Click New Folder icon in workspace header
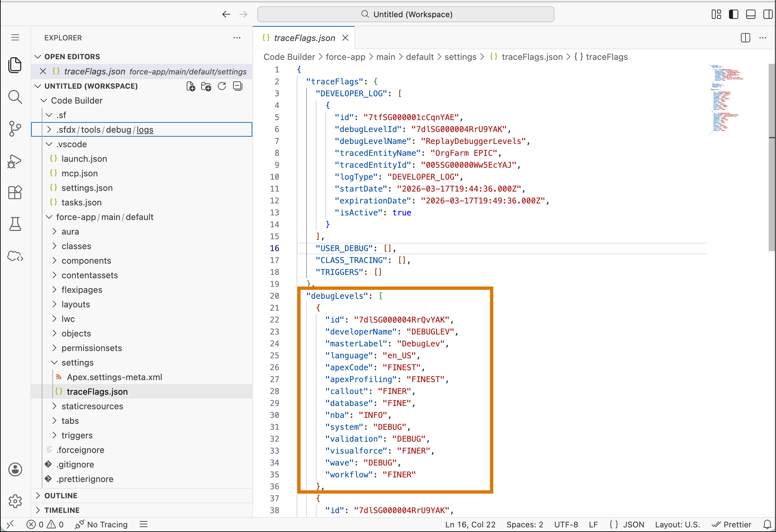Screen dimensions: 776x532 tap(206, 86)
